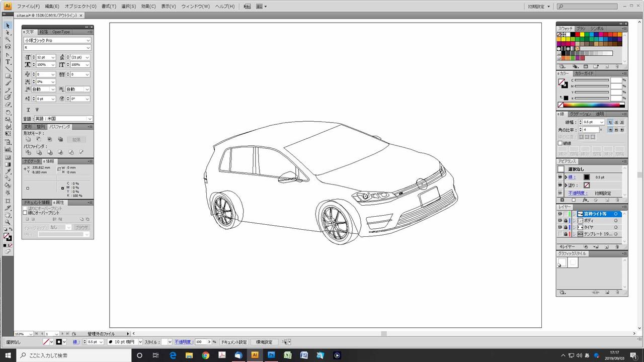
Task: Select the Direct Selection tool
Action: tap(8, 32)
